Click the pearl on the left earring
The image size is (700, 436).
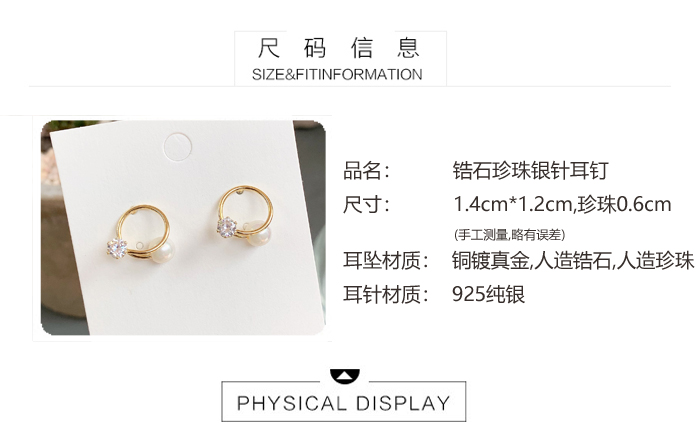click(x=161, y=250)
